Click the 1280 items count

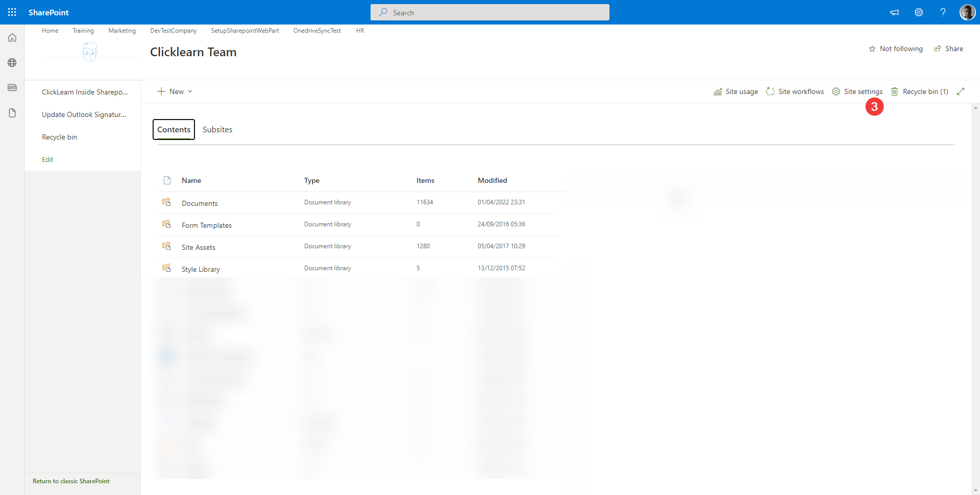point(423,246)
